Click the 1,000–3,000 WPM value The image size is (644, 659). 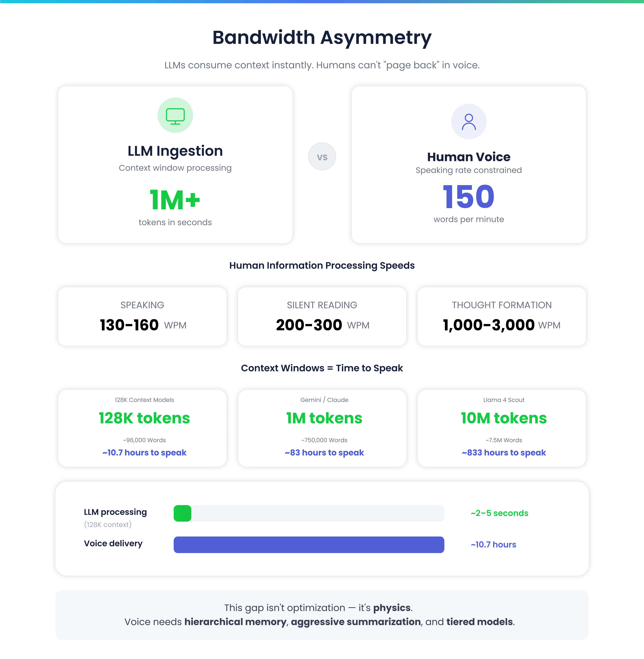(502, 325)
